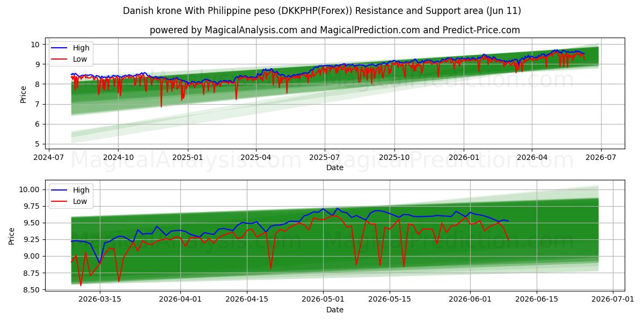Click the red Low line sample in the upper legend
This screenshot has width=644, height=322.
tap(59, 60)
